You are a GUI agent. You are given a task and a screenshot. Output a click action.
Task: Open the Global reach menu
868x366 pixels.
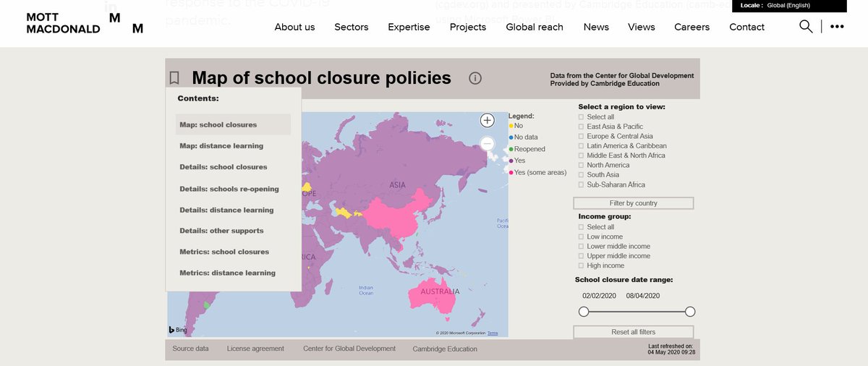535,27
